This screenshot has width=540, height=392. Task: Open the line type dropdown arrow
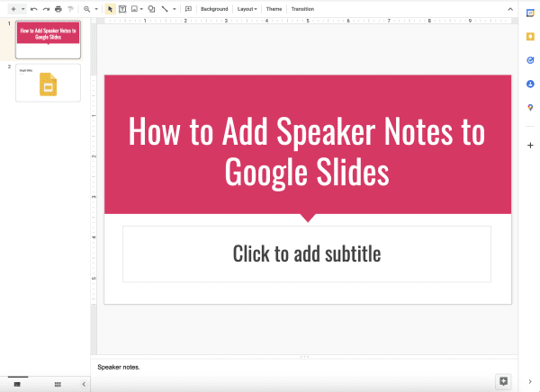pyautogui.click(x=175, y=9)
